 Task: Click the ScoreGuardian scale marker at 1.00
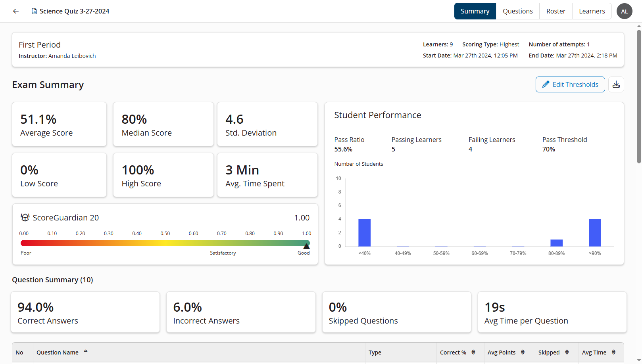pos(306,246)
